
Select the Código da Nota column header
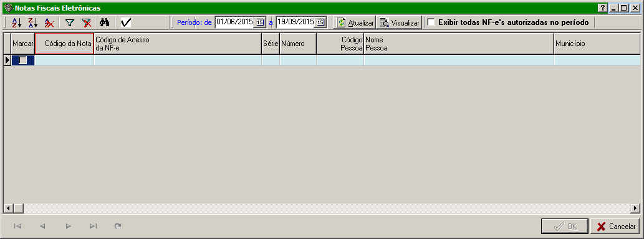point(64,44)
